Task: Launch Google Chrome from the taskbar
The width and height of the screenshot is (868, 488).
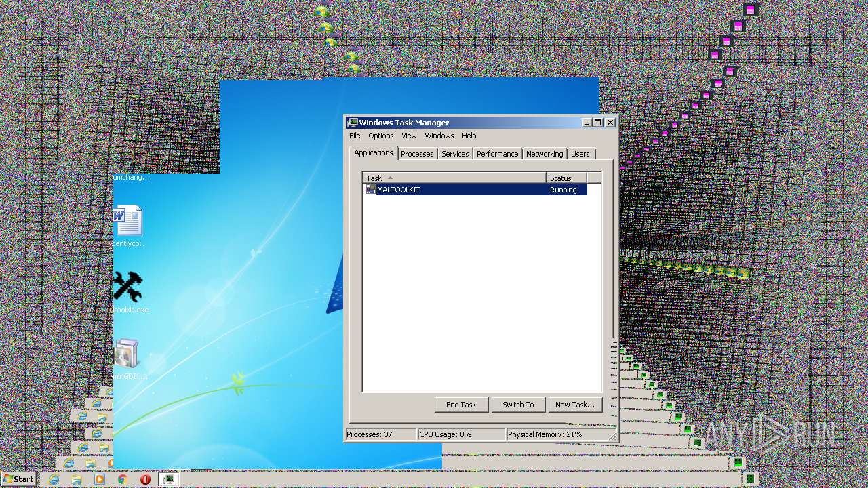Action: click(122, 479)
